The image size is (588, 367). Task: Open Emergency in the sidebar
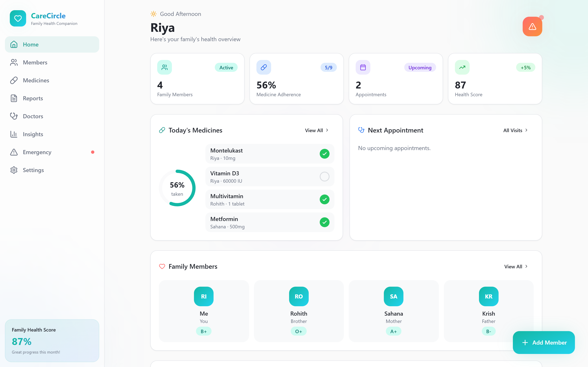[37, 152]
